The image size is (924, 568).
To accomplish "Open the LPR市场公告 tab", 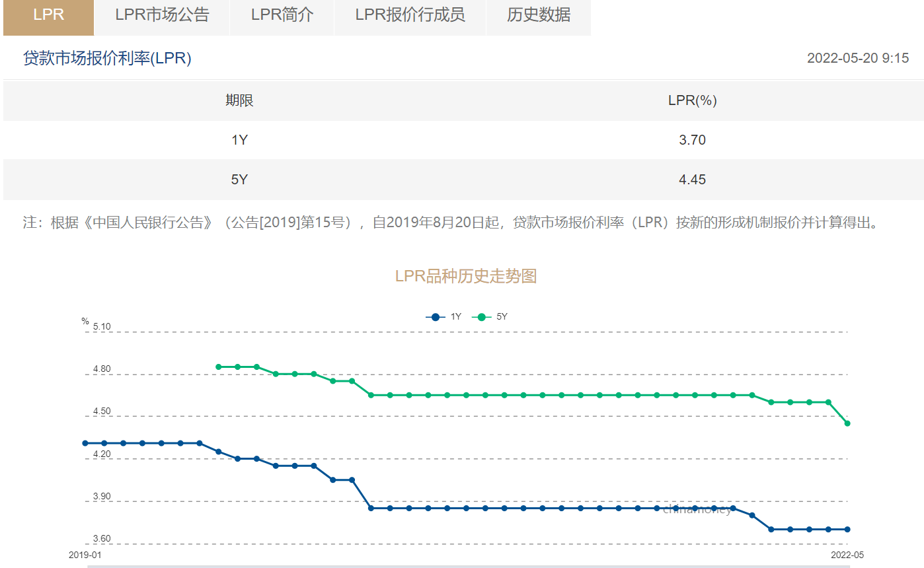I will point(163,17).
